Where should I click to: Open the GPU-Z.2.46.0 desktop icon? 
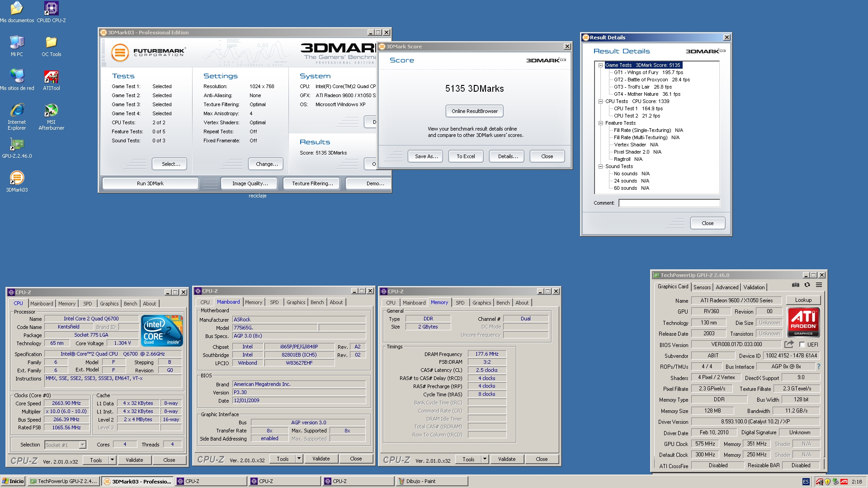tap(17, 148)
